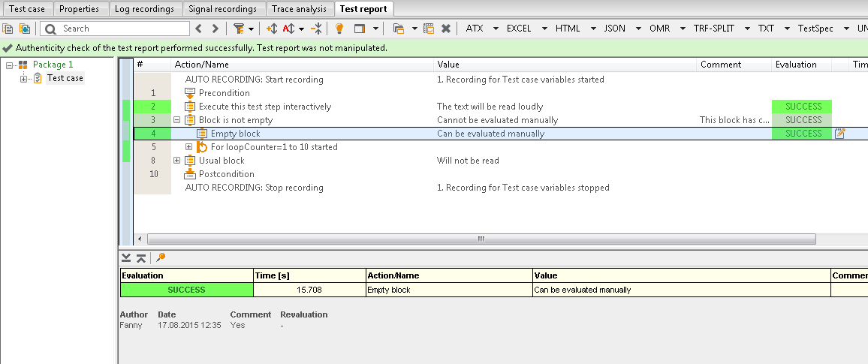The image size is (868, 364).
Task: Open the OMR export dropdown arrow
Action: [682, 29]
